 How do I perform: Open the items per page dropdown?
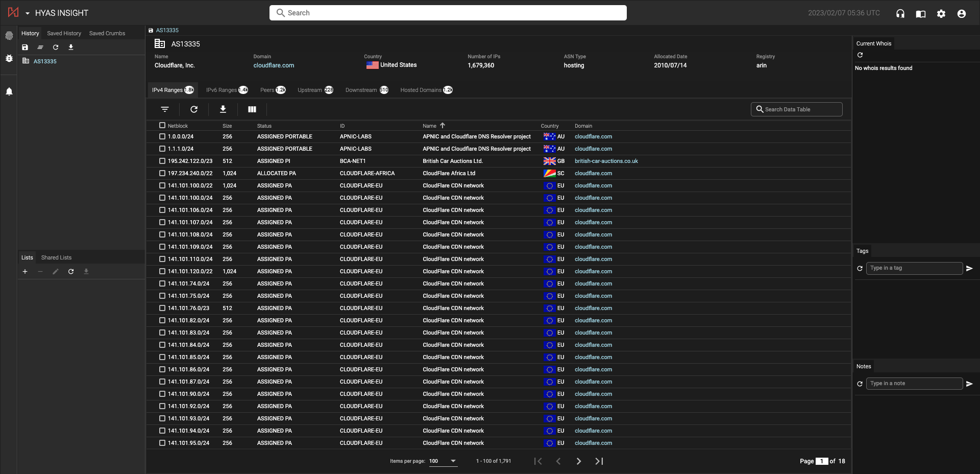[443, 461]
